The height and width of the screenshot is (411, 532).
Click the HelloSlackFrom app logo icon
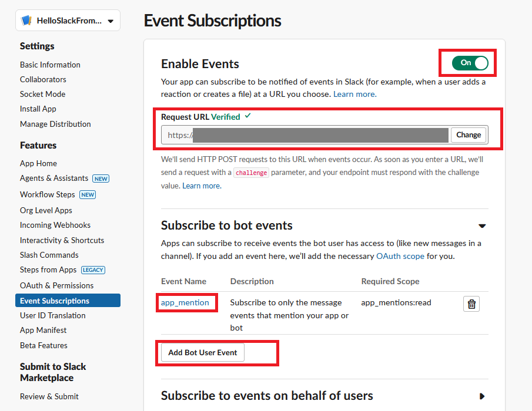[x=26, y=21]
